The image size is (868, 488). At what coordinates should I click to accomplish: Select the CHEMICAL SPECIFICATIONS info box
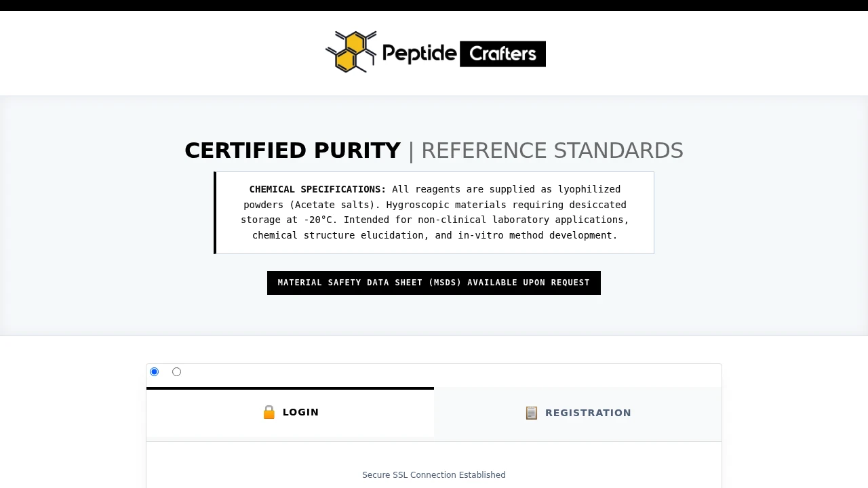pyautogui.click(x=434, y=213)
